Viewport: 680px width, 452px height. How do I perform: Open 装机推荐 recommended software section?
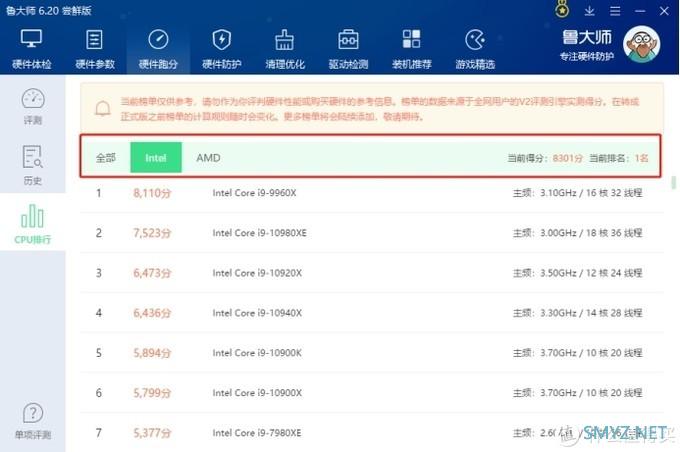(x=412, y=49)
